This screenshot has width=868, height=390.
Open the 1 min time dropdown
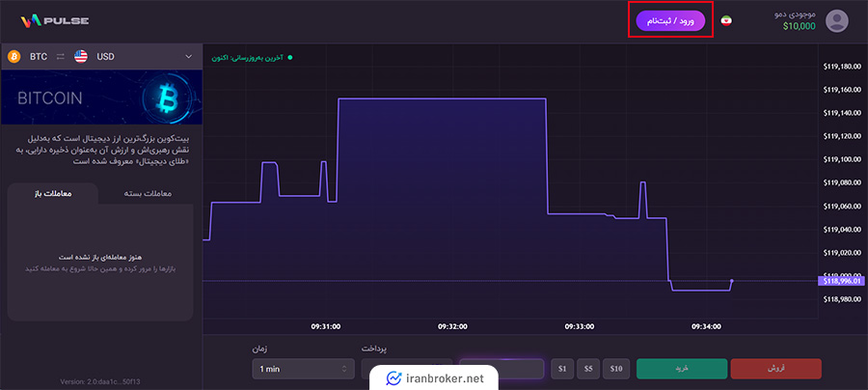point(303,369)
